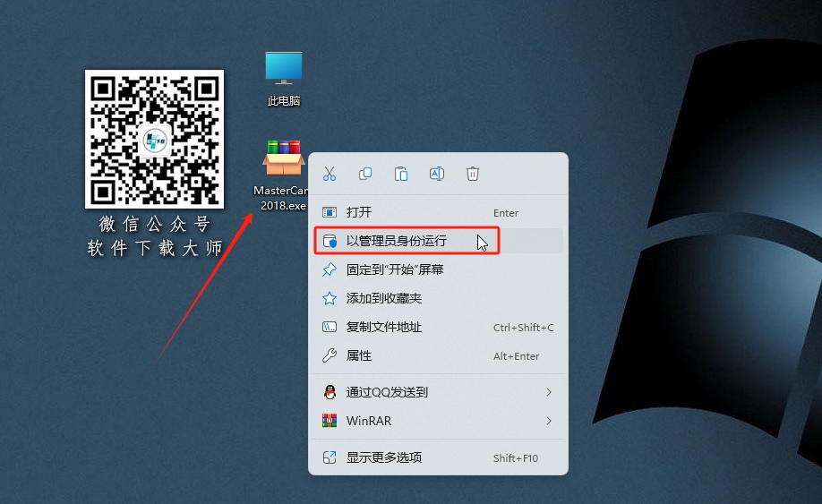This screenshot has width=822, height=504.
Task: Open 属性 from context menu
Action: pyautogui.click(x=438, y=355)
